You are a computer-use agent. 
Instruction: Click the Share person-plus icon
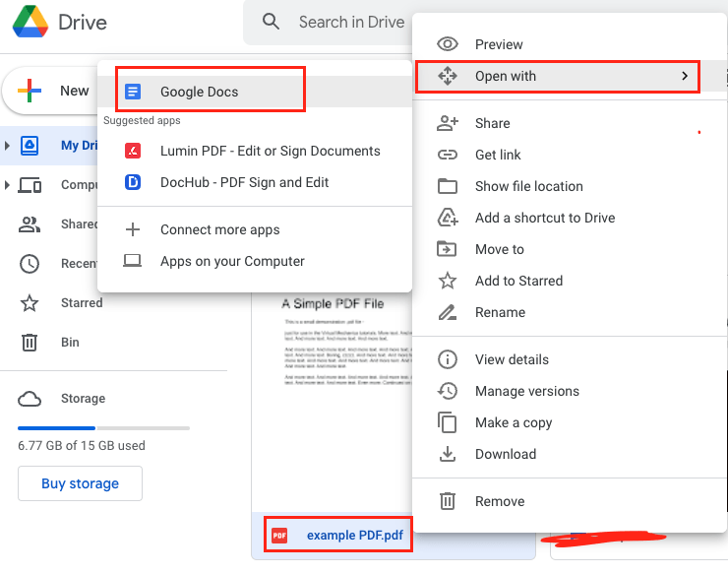(x=448, y=123)
